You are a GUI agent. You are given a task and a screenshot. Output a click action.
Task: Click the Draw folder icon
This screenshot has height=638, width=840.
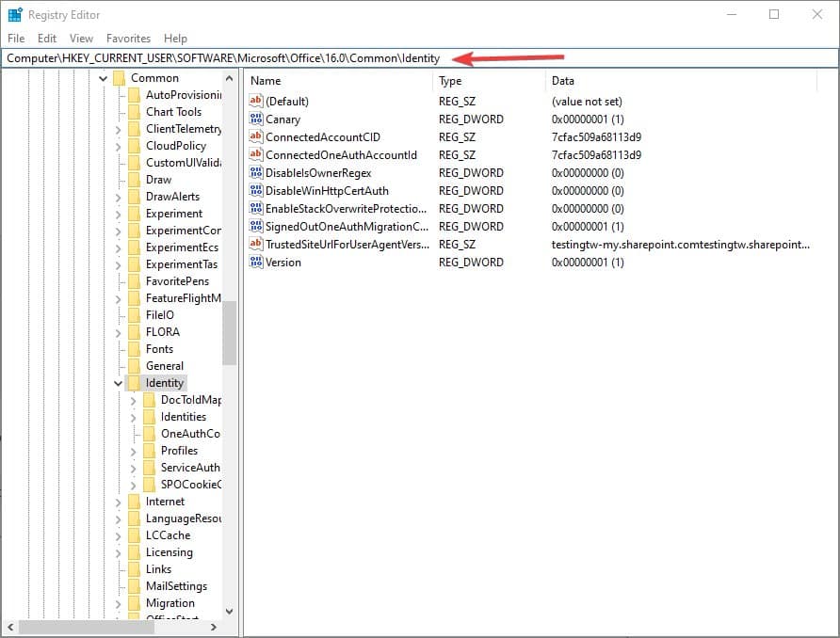pos(134,180)
